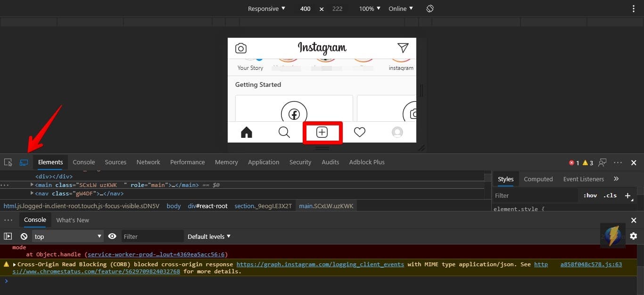644x295 pixels.
Task: Toggle the :hov element state panel
Action: tap(590, 195)
